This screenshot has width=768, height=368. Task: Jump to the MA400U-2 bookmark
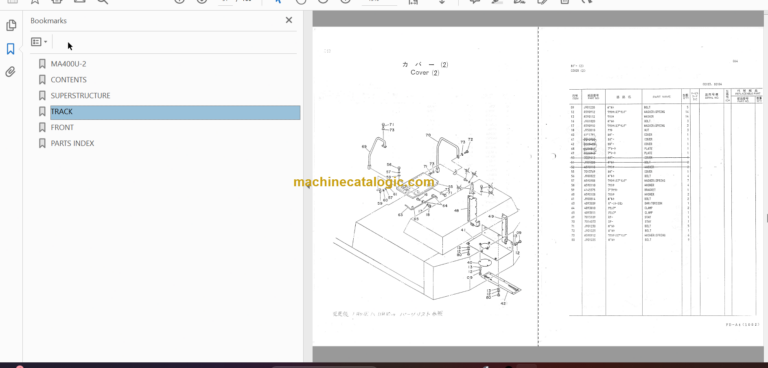69,64
